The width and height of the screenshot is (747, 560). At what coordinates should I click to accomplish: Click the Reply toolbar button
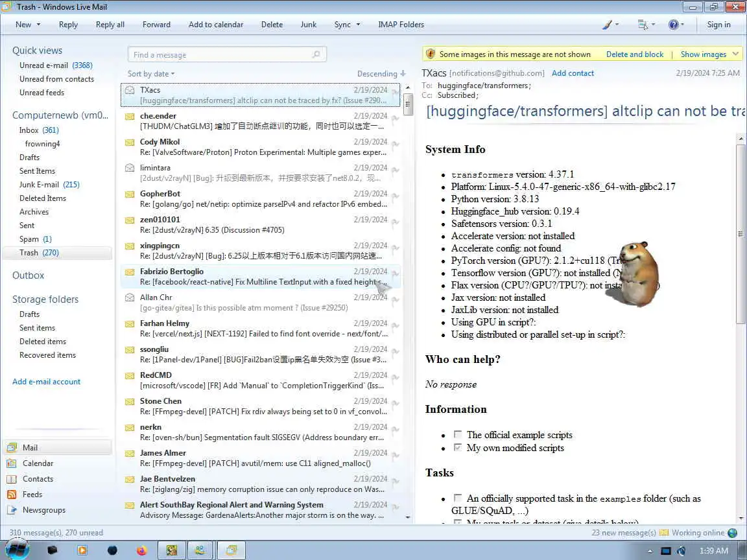pos(68,24)
